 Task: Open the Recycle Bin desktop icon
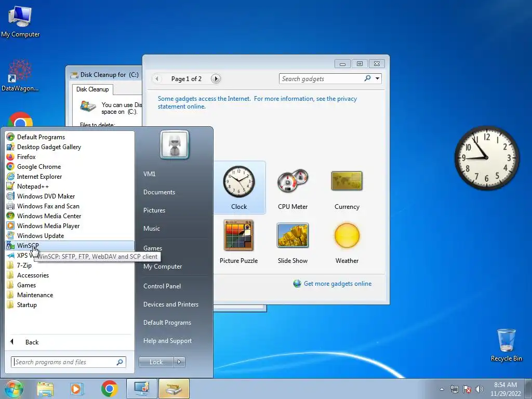click(506, 345)
